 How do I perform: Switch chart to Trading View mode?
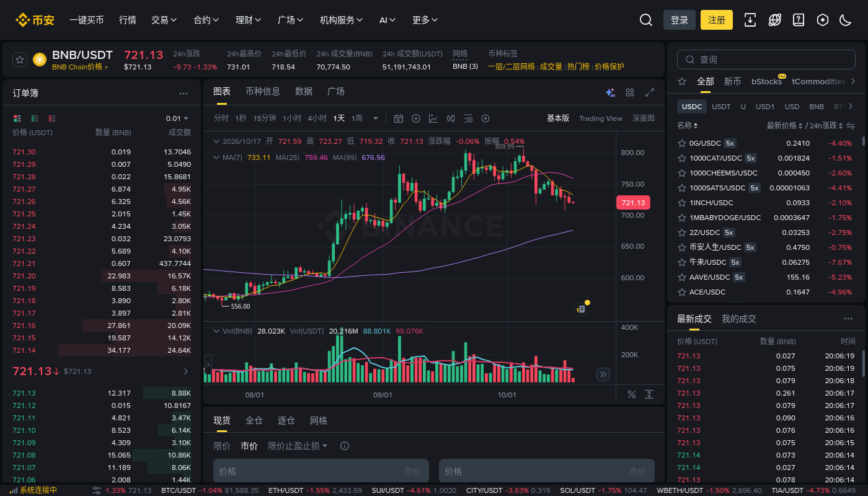[x=601, y=118]
